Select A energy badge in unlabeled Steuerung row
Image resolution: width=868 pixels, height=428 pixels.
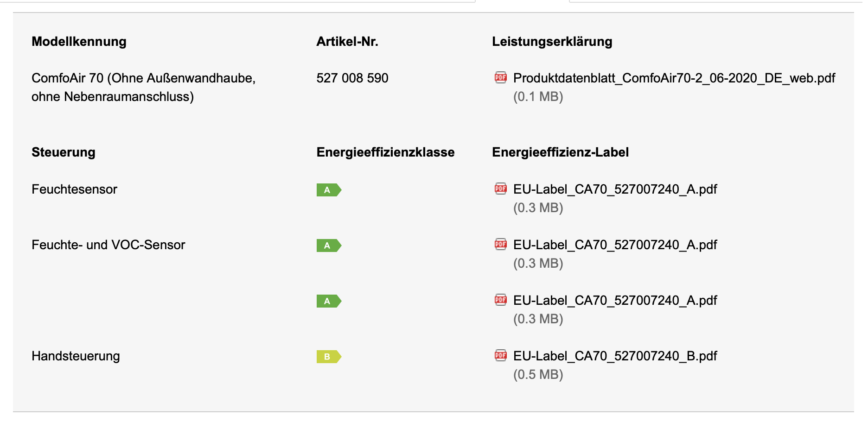click(x=329, y=301)
